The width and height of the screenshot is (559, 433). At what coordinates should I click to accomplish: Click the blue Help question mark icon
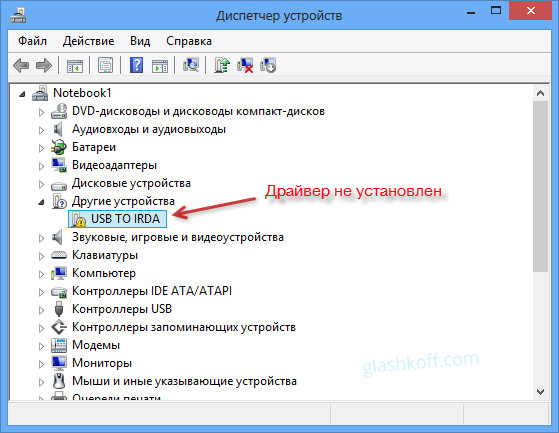pos(137,66)
